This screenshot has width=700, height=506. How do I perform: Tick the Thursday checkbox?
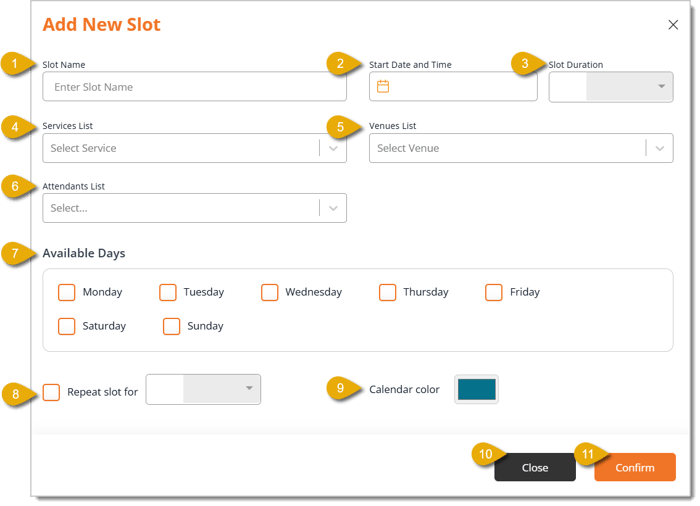pos(388,293)
